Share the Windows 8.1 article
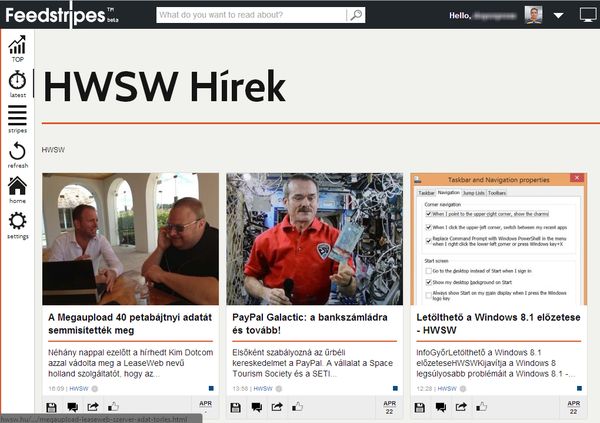600x423 pixels. point(461,407)
